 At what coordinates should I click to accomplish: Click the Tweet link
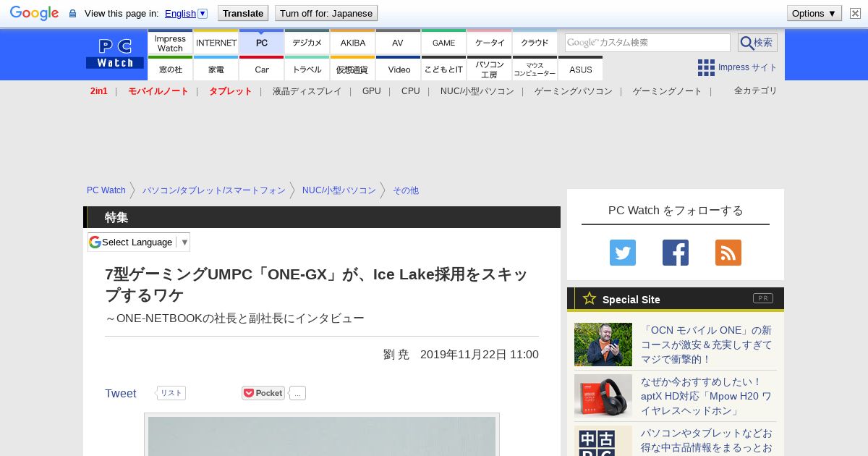click(x=121, y=393)
